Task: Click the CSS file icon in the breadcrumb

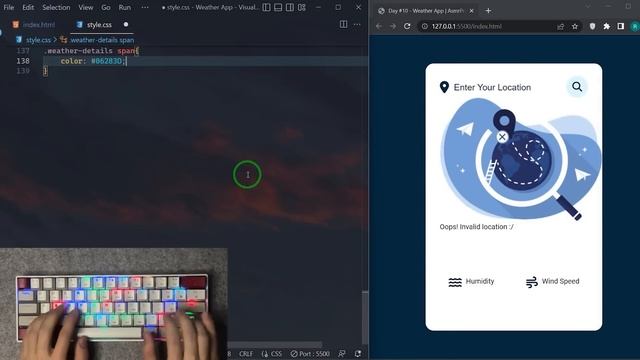Action: click(19, 40)
